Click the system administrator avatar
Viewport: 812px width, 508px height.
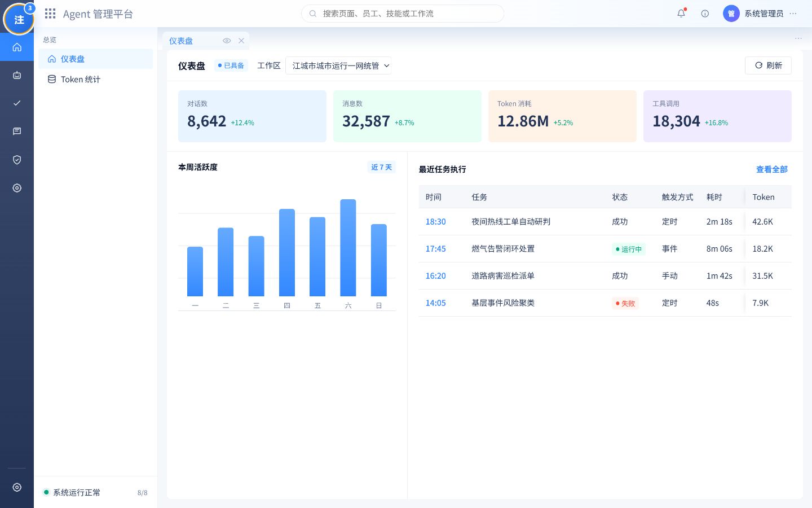[731, 14]
